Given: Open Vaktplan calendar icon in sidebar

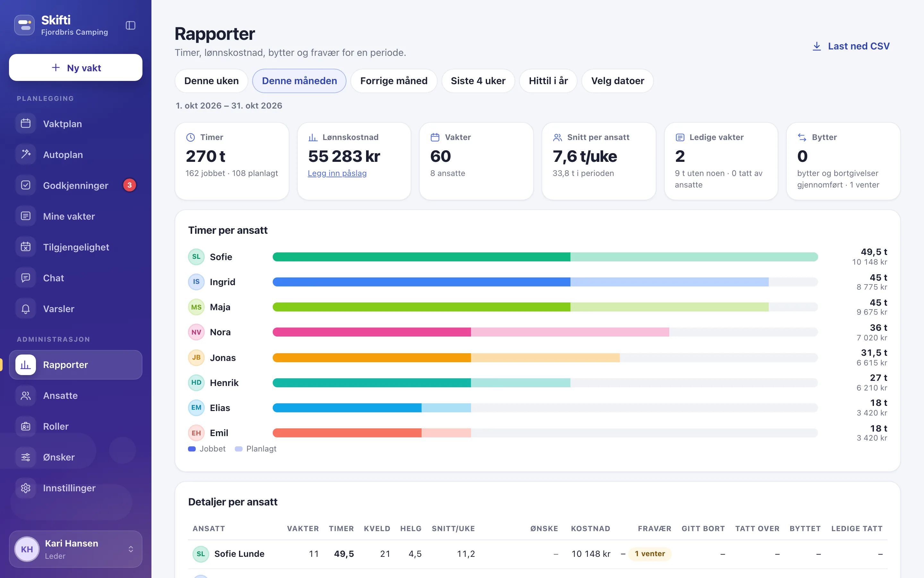Looking at the screenshot, I should pyautogui.click(x=26, y=124).
